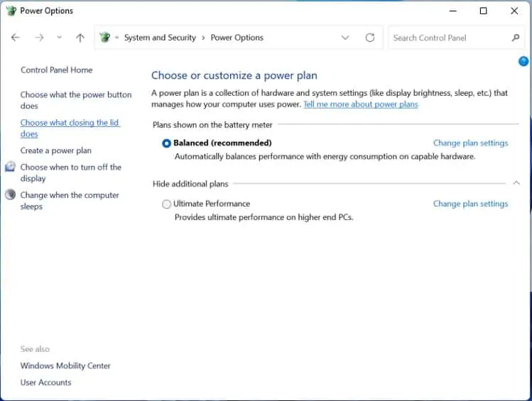The image size is (532, 401).
Task: Go to System and Security breadcrumb
Action: 160,38
